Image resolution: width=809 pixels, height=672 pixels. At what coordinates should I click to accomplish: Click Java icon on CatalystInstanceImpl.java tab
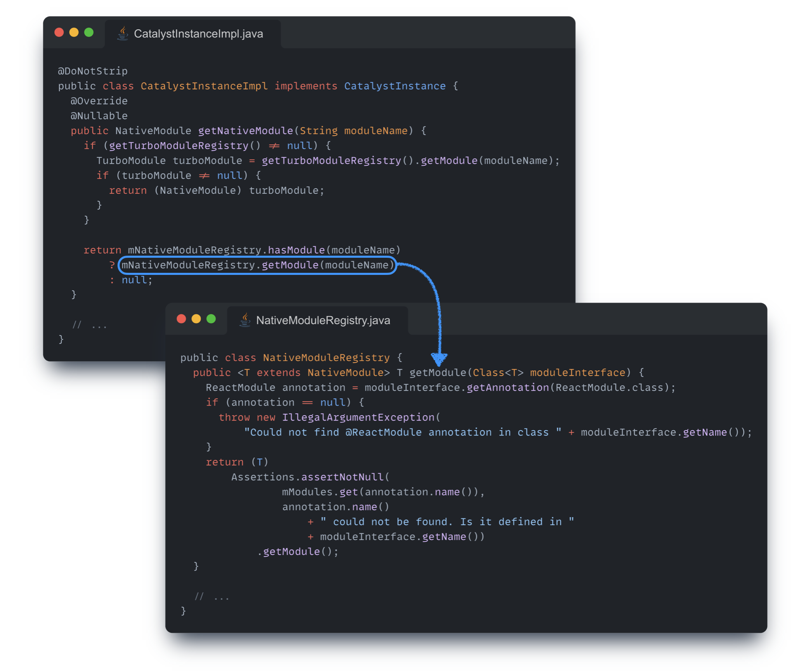123,33
